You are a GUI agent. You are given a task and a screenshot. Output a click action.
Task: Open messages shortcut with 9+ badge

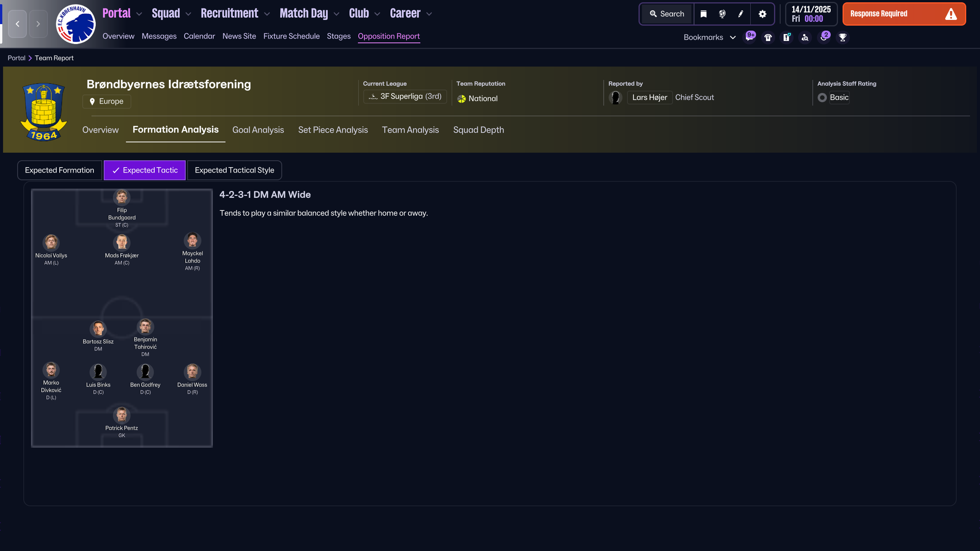pyautogui.click(x=750, y=37)
